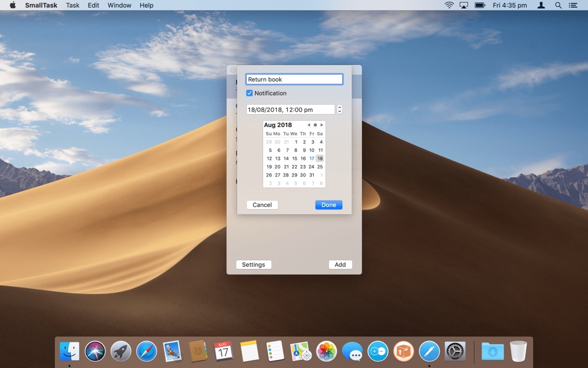Open Reminders list icon in dock
Viewport: 588px width, 368px height.
point(275,351)
